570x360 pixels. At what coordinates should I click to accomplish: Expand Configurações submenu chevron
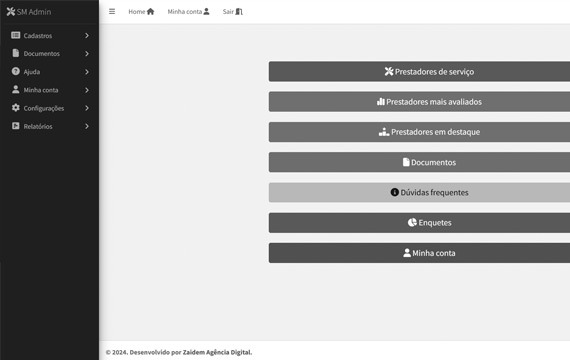(87, 108)
